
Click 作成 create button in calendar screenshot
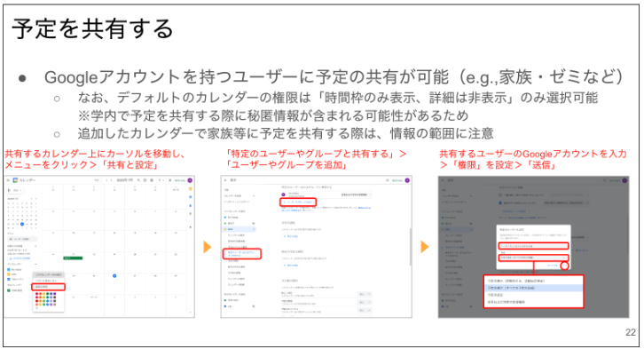click(x=15, y=190)
